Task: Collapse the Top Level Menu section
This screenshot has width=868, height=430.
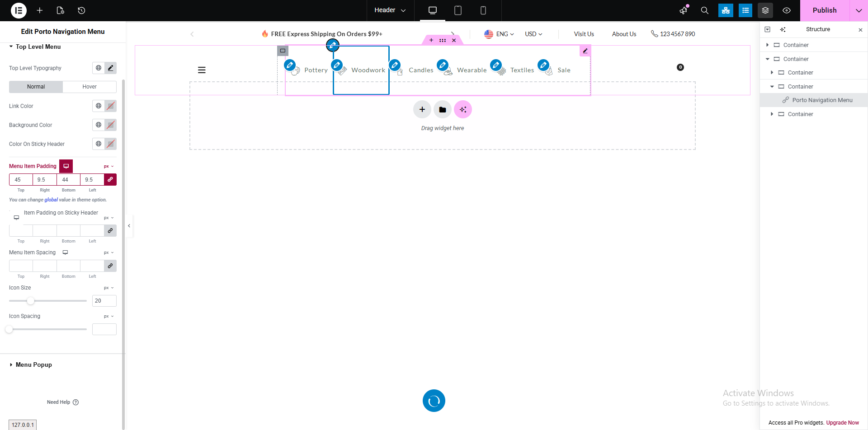Action: (x=35, y=47)
